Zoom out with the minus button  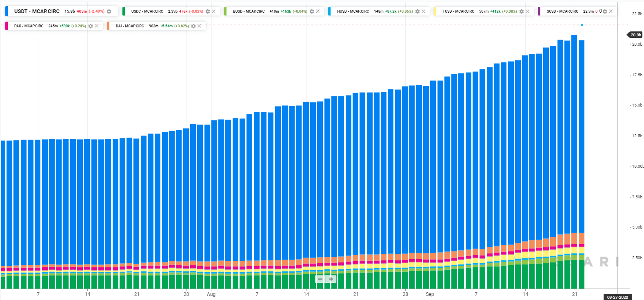point(320,279)
